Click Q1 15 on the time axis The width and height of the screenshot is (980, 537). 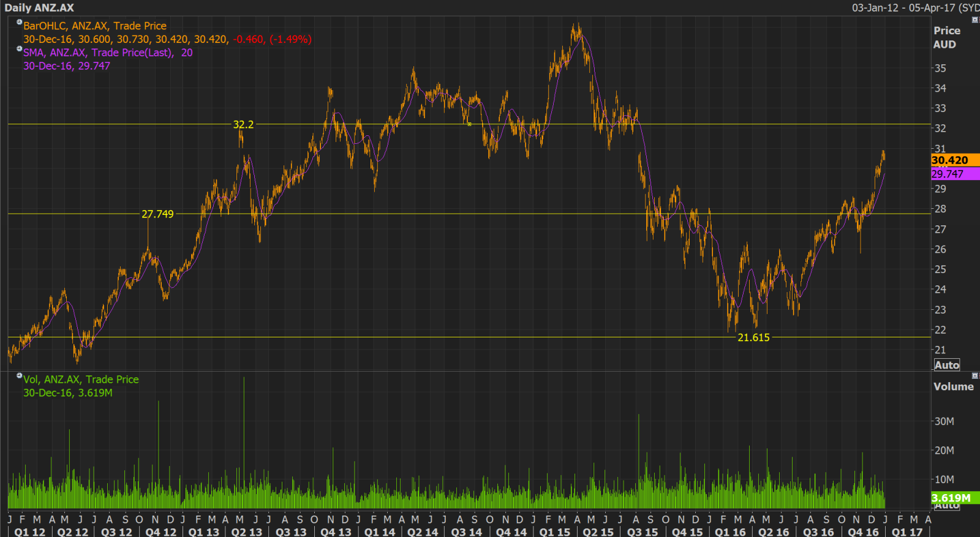click(554, 531)
